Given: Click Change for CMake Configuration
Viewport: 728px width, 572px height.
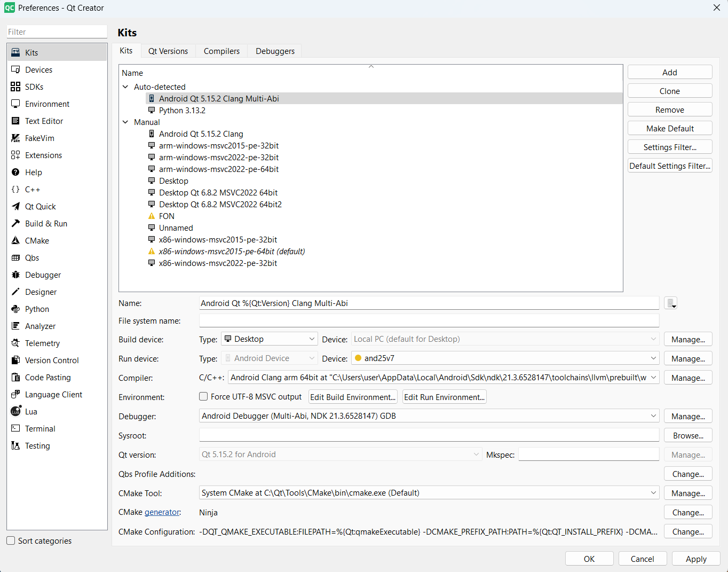Looking at the screenshot, I should (688, 531).
